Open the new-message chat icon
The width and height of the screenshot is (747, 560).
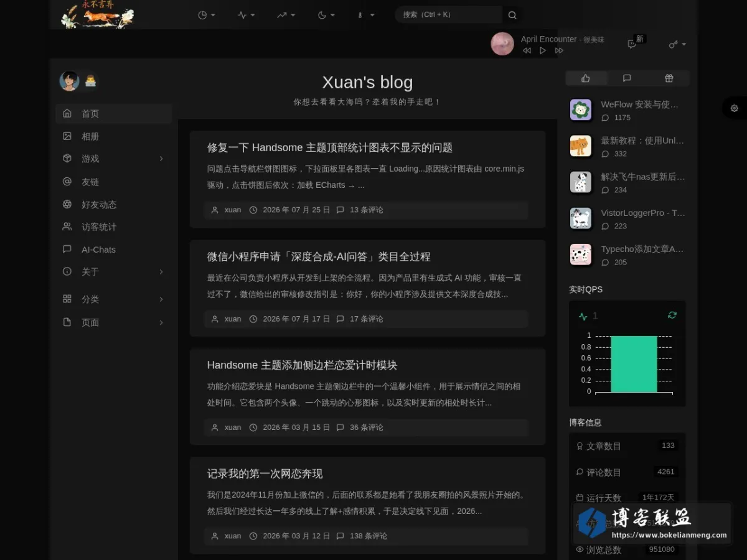click(632, 44)
